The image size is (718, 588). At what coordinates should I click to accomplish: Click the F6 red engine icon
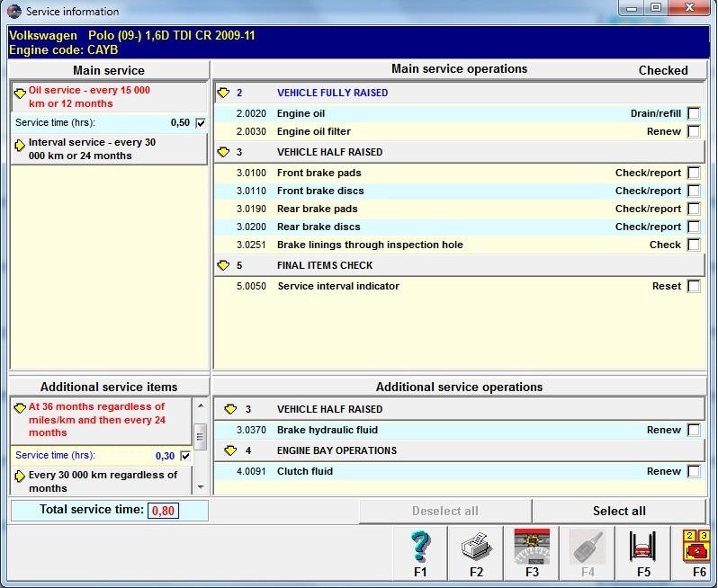click(x=698, y=546)
